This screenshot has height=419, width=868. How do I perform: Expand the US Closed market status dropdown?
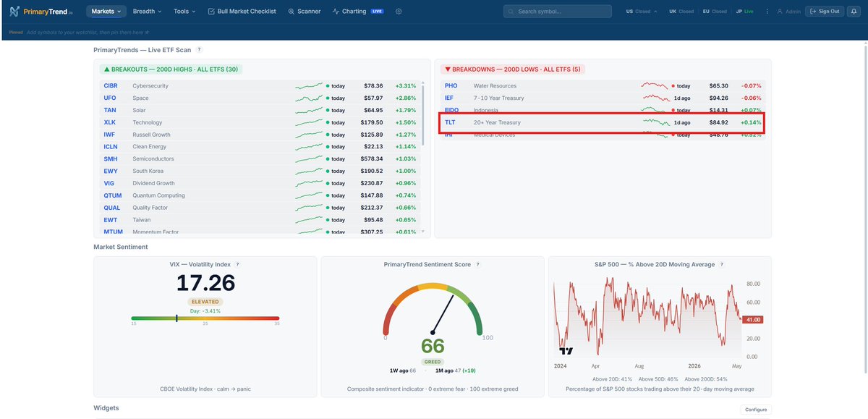642,12
